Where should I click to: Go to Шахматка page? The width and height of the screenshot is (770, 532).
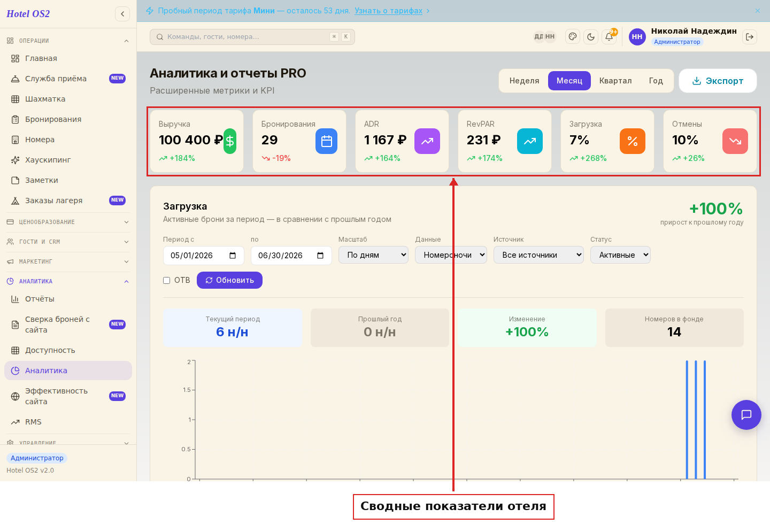click(x=68, y=99)
